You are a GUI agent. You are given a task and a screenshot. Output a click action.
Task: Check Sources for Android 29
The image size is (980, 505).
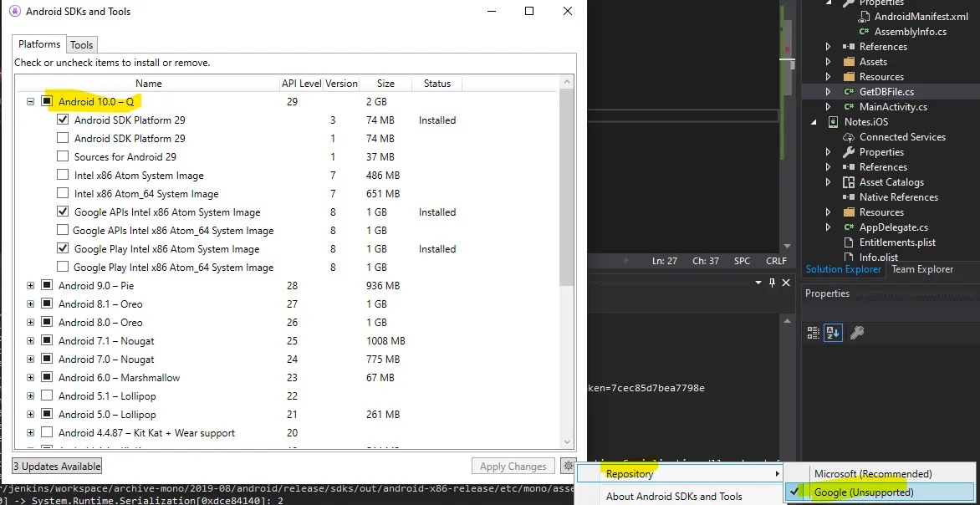(x=63, y=156)
